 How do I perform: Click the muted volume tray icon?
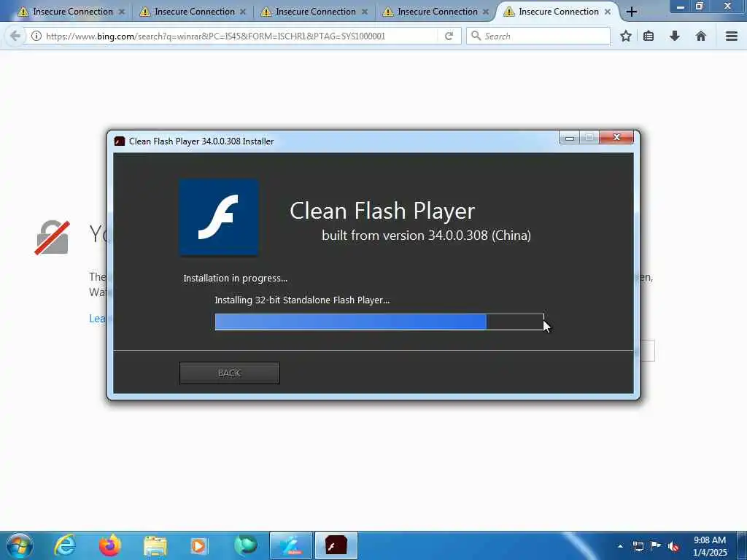[x=673, y=547]
